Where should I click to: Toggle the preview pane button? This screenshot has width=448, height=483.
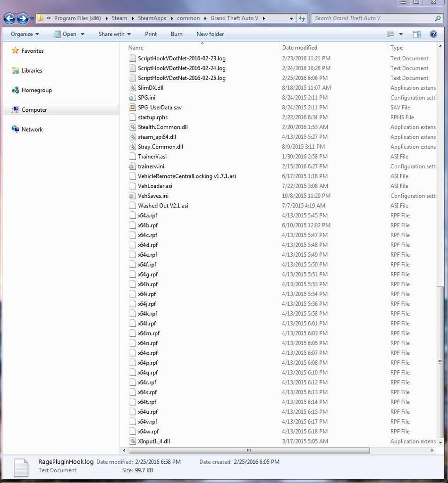click(416, 34)
